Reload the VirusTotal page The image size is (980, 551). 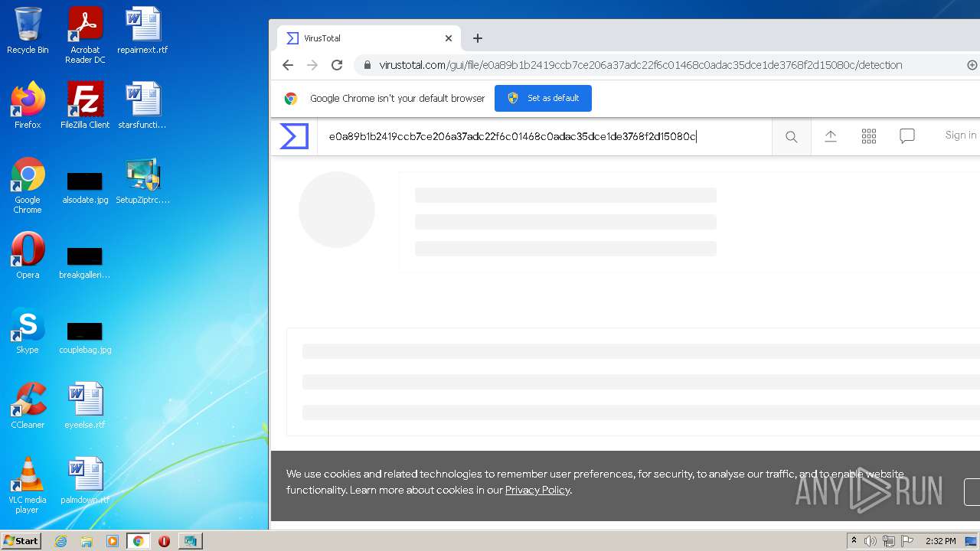point(337,65)
